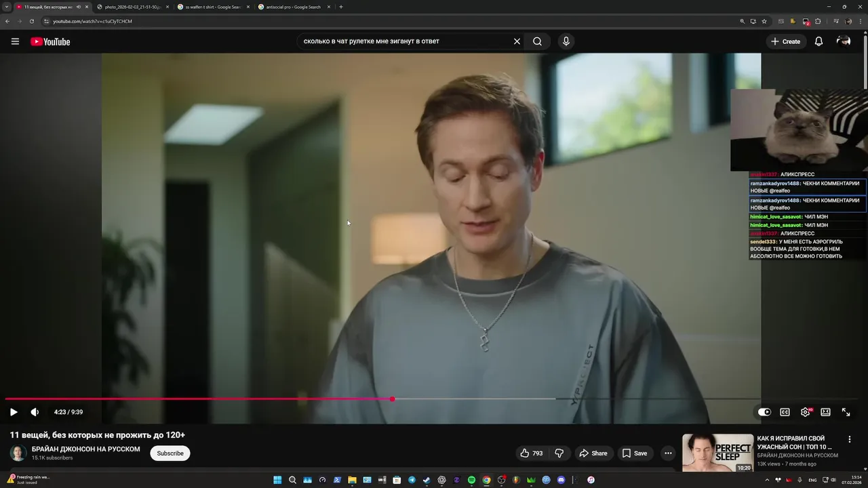
Task: Mute the video volume speaker icon
Action: tap(35, 412)
